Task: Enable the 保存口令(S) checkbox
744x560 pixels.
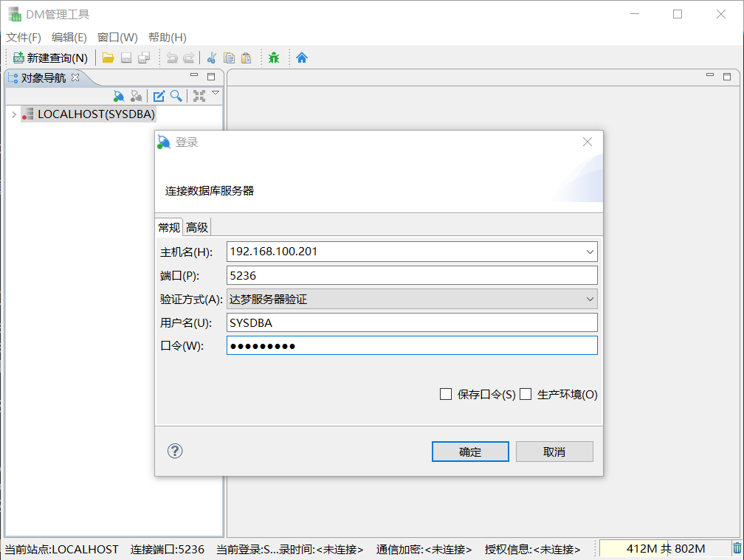Action: (x=446, y=394)
